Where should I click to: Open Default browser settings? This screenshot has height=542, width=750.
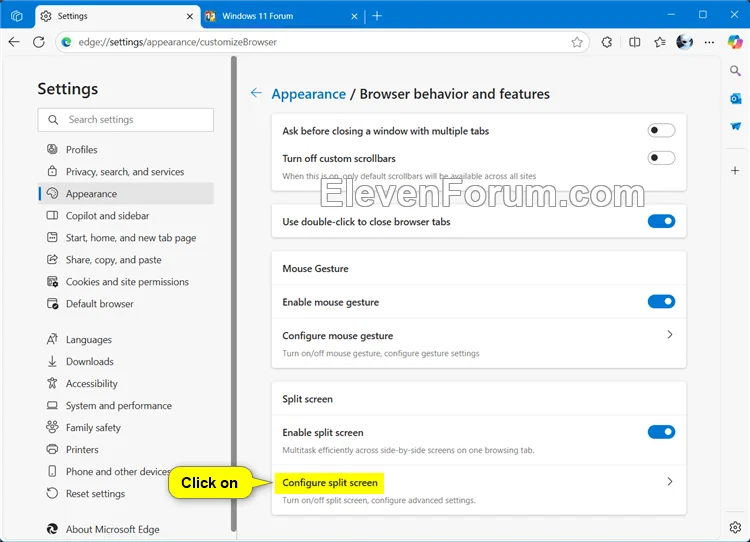(x=126, y=304)
